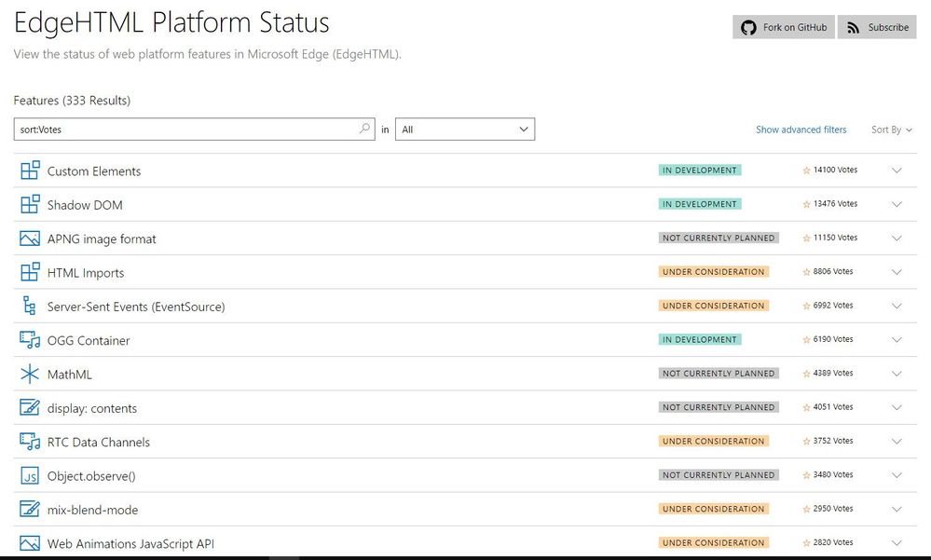Open the Sort By dropdown
The width and height of the screenshot is (931, 560).
(890, 130)
